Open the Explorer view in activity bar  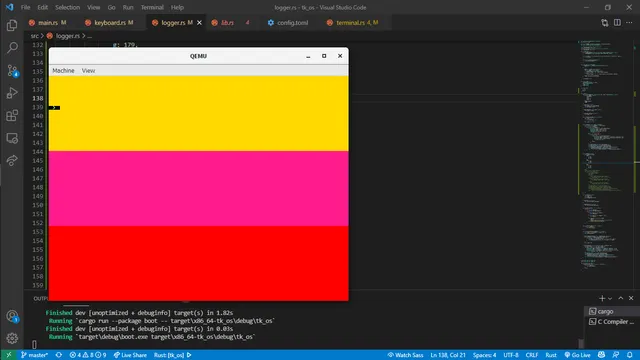(x=12, y=25)
